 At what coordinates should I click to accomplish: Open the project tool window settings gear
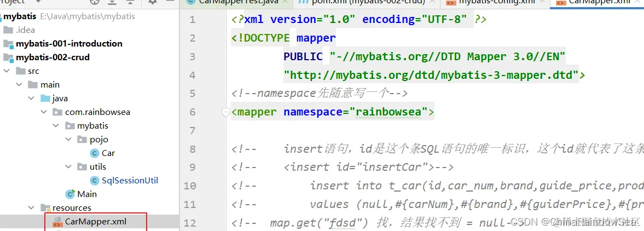pyautogui.click(x=152, y=2)
